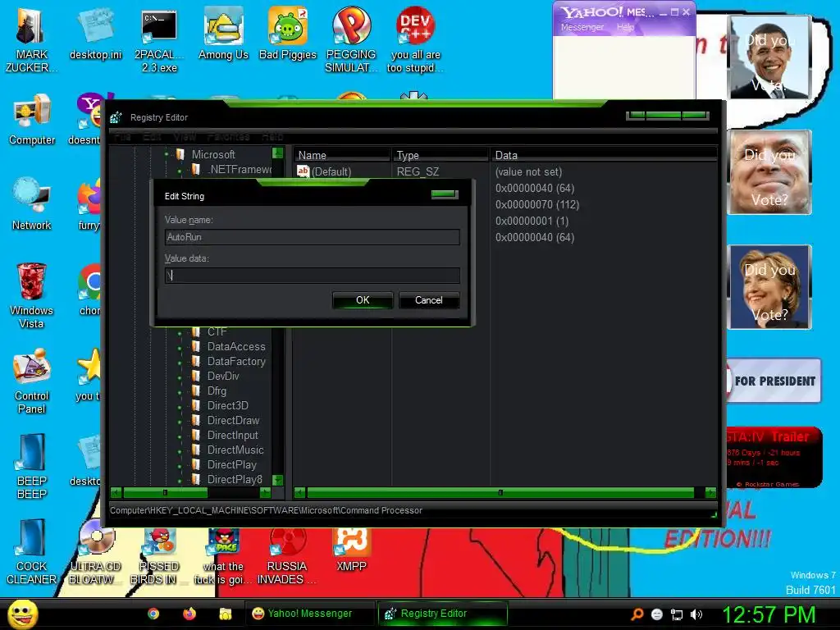Confirm Edit String with OK
Screen dimensions: 840x630
point(363,300)
